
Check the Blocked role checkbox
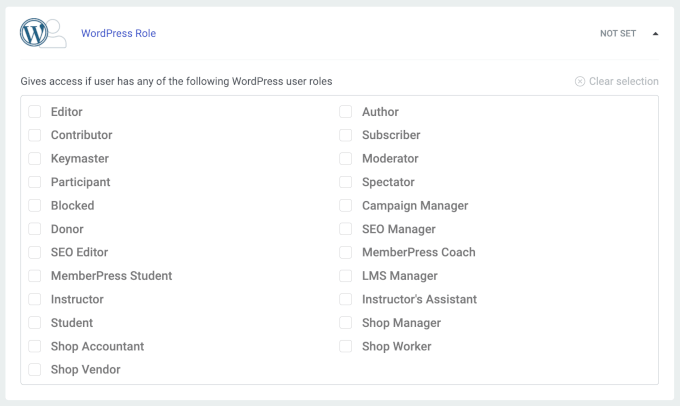click(35, 206)
